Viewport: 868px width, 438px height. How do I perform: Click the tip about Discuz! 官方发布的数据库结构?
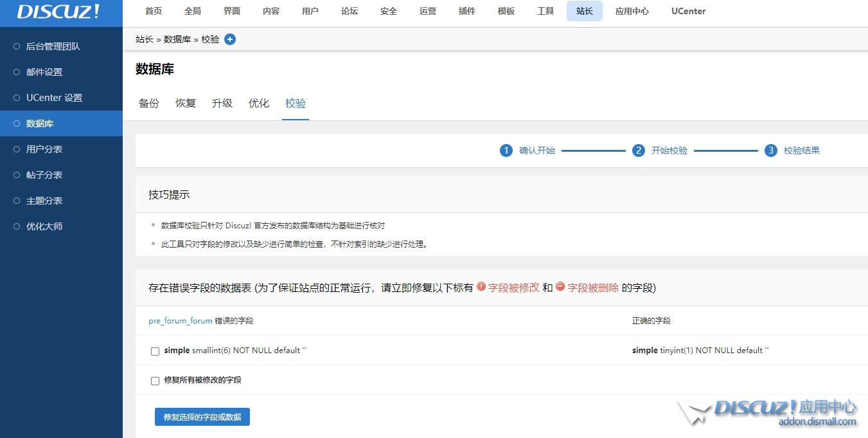(x=273, y=226)
